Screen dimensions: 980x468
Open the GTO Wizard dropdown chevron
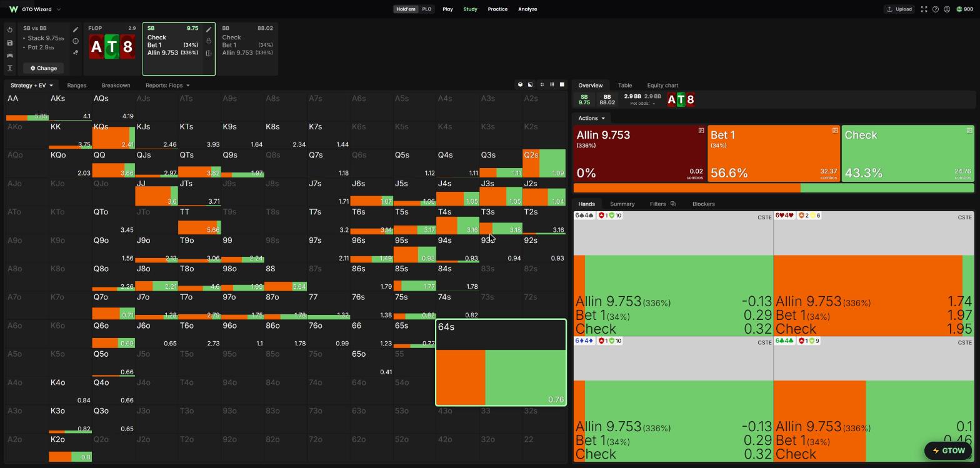pos(59,9)
